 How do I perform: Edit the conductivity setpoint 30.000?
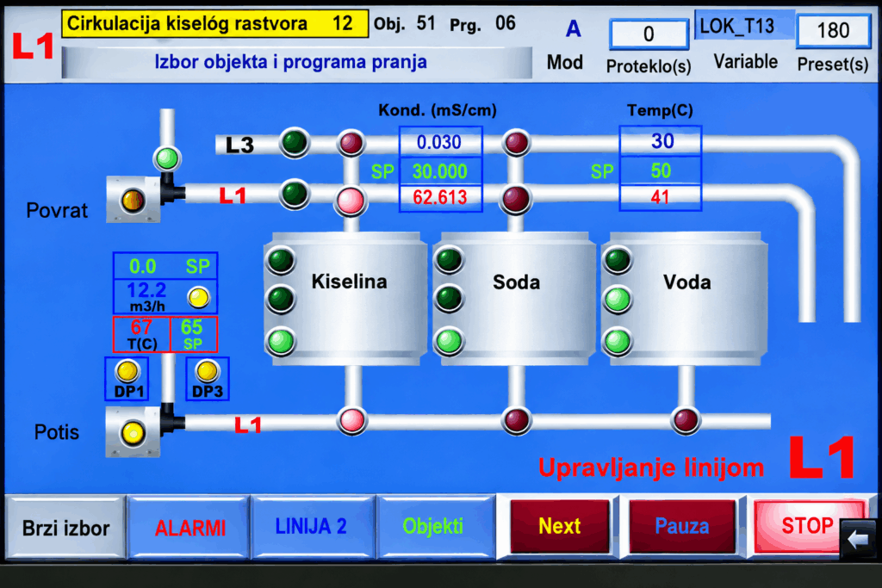[x=440, y=171]
